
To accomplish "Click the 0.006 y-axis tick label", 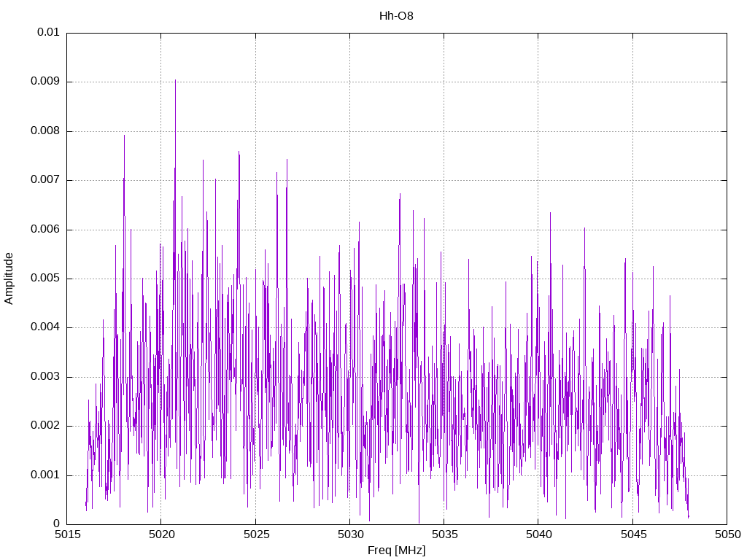I will tap(45, 230).
